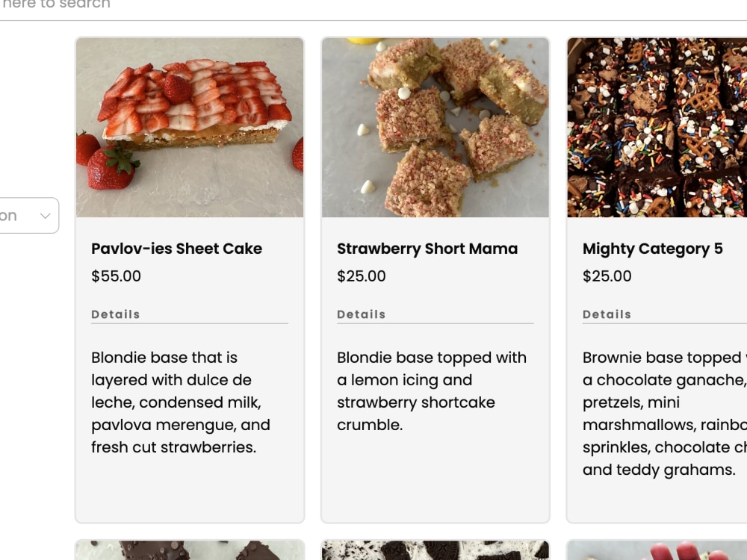
Task: Click the $25.00 price under Strawberry Short Mama
Action: 362,276
